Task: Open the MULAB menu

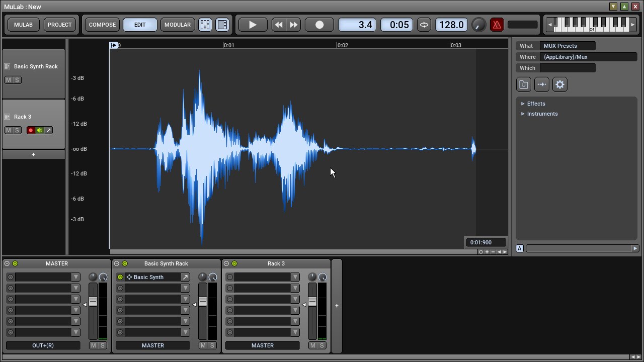Action: [23, 25]
